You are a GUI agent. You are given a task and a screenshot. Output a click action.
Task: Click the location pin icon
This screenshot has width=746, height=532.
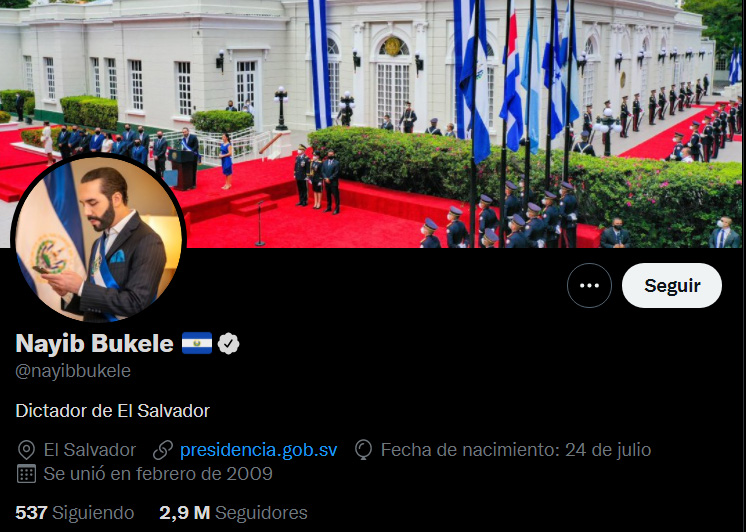(x=26, y=450)
